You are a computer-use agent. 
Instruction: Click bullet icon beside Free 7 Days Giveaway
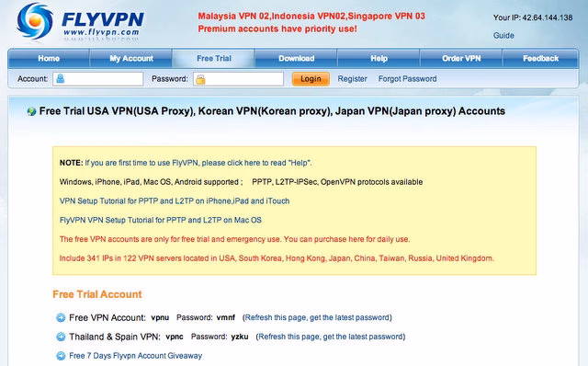click(61, 356)
